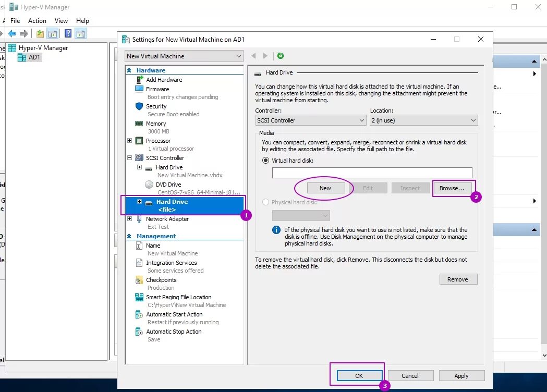
Task: Open the physical hard disk dropdown
Action: point(301,215)
